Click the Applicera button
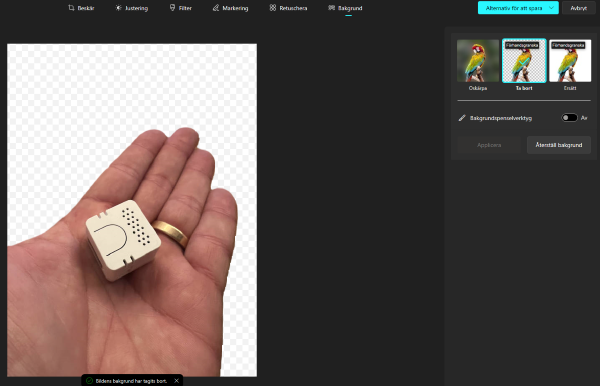 point(489,145)
